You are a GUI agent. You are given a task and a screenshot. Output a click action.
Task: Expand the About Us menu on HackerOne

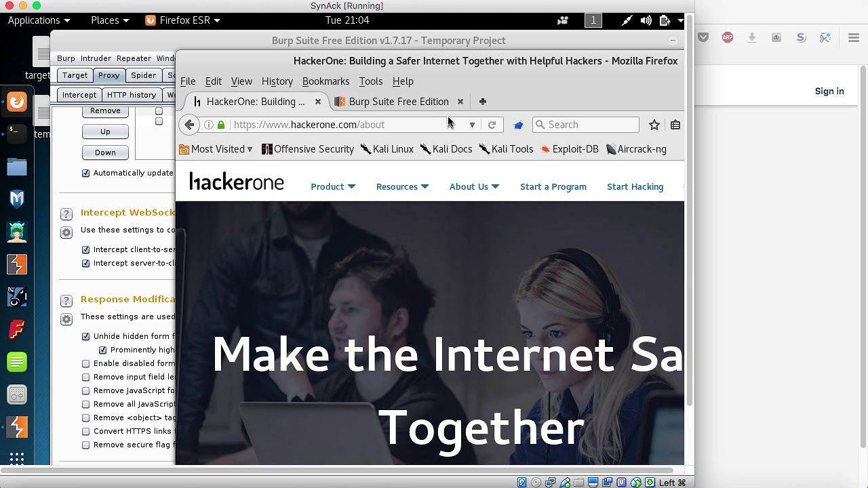474,186
